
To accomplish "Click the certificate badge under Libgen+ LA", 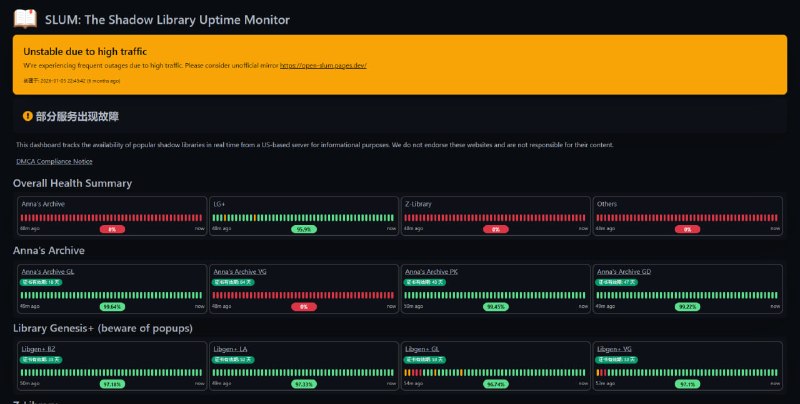I will [x=233, y=360].
